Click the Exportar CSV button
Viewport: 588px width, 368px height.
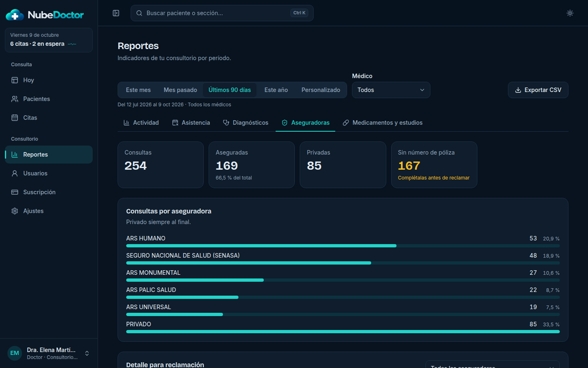coord(538,90)
